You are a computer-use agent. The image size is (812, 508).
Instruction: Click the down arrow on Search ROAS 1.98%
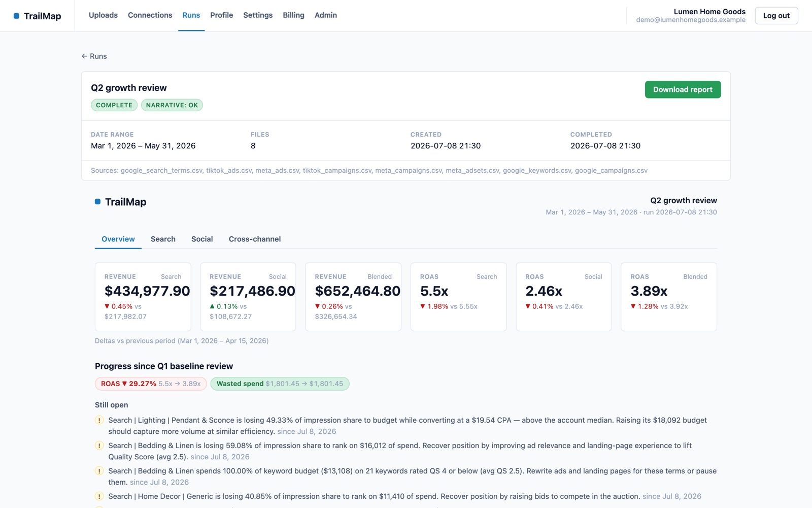pos(423,306)
